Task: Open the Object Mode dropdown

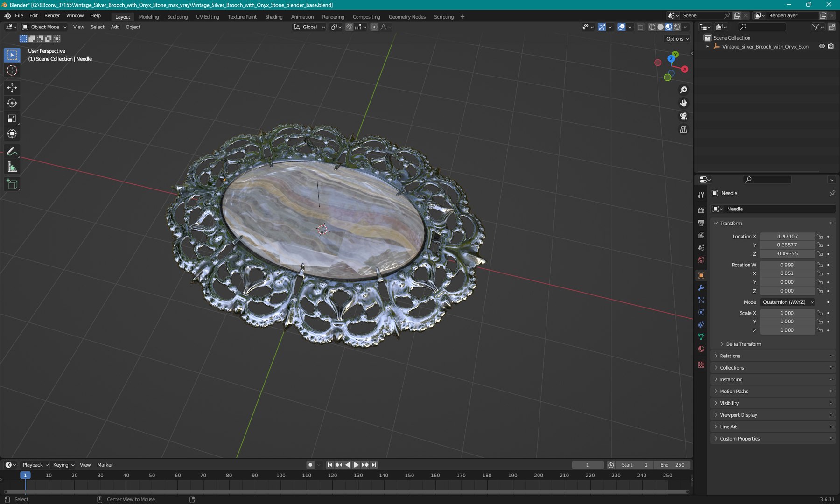Action: [45, 27]
